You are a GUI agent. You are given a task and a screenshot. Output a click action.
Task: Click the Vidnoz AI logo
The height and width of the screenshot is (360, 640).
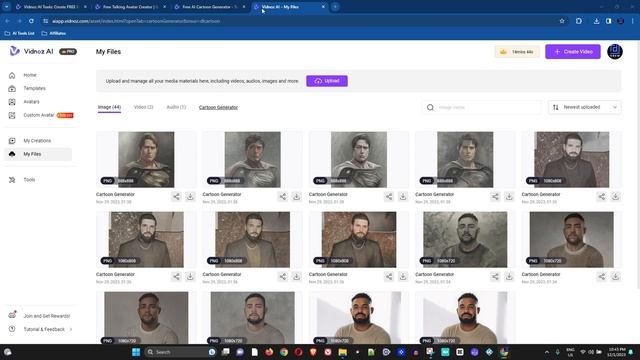point(32,51)
